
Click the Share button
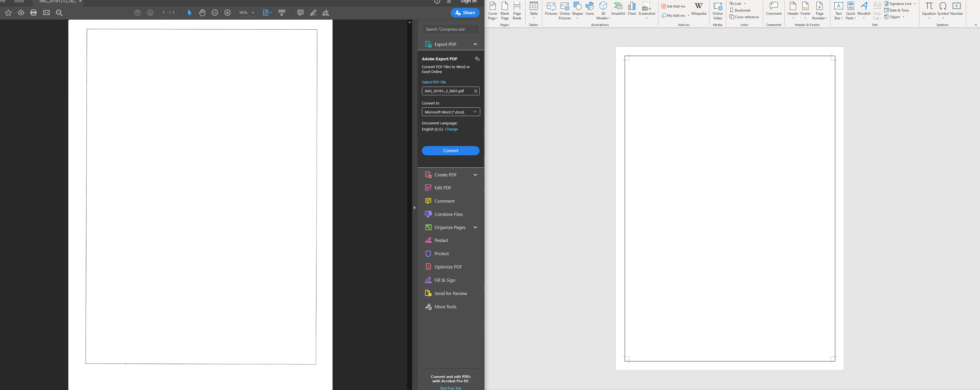(465, 13)
